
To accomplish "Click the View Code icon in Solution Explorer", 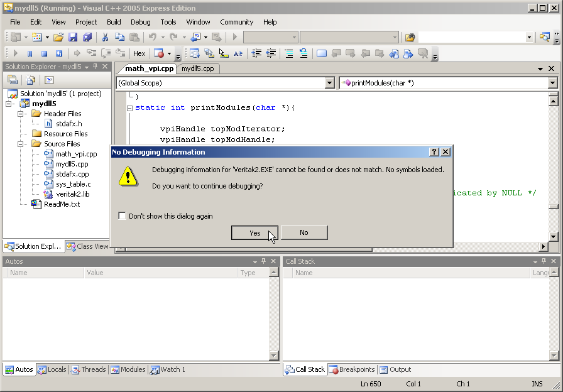I will point(49,80).
